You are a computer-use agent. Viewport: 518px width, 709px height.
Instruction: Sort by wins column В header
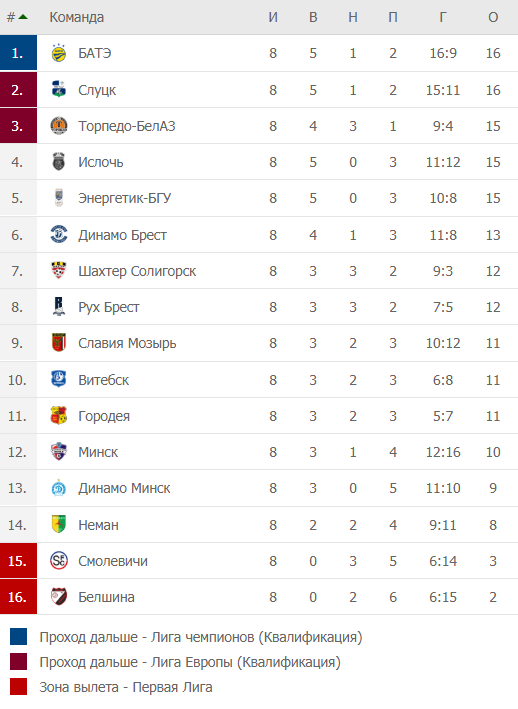[313, 17]
